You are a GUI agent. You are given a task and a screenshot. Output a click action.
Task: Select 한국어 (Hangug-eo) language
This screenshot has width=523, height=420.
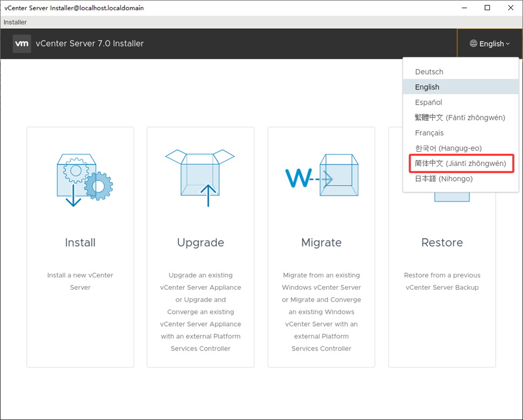pyautogui.click(x=448, y=148)
